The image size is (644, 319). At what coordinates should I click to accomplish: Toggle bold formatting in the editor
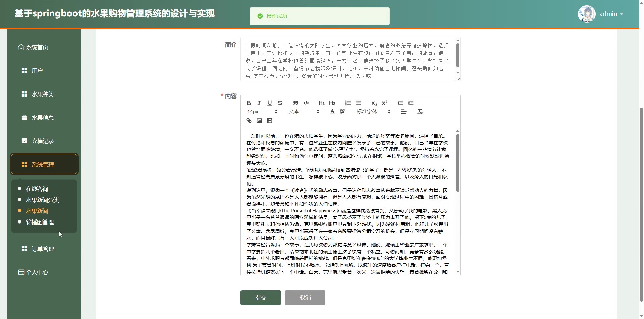coord(249,103)
